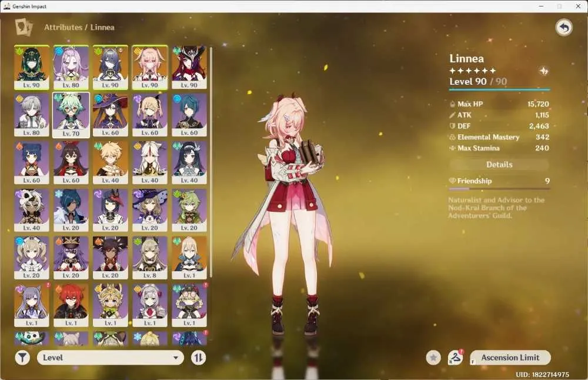588x380 pixels.
Task: Select the Lv. 20 twin-tailed blonde character
Action: point(32,258)
